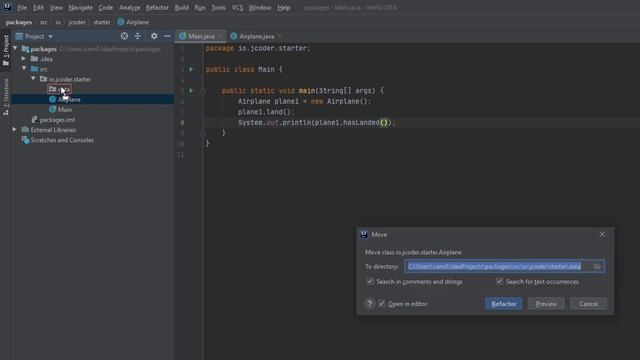Open the Edit menu
640x360 pixels.
pyautogui.click(x=38, y=7)
